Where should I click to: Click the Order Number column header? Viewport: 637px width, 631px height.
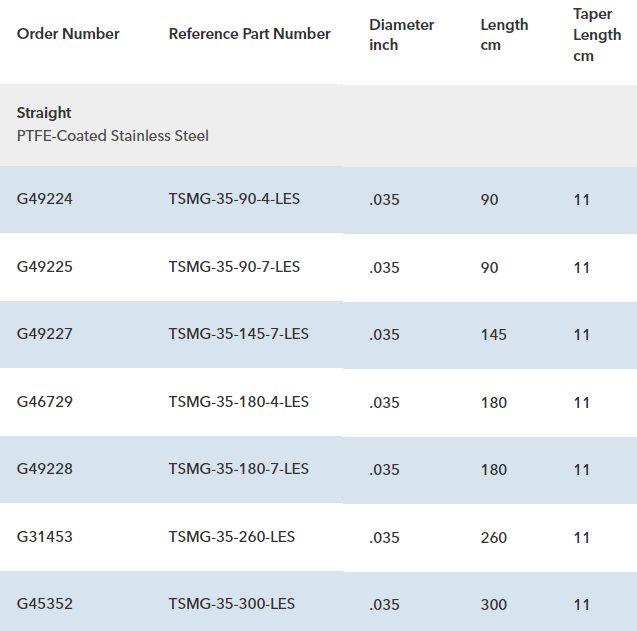tap(68, 34)
